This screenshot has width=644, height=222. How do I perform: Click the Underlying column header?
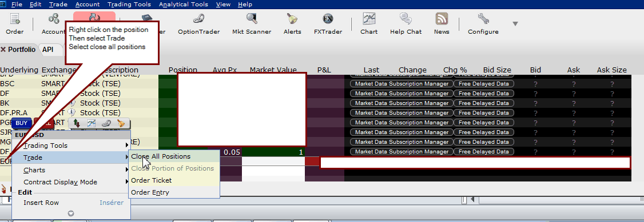point(19,70)
